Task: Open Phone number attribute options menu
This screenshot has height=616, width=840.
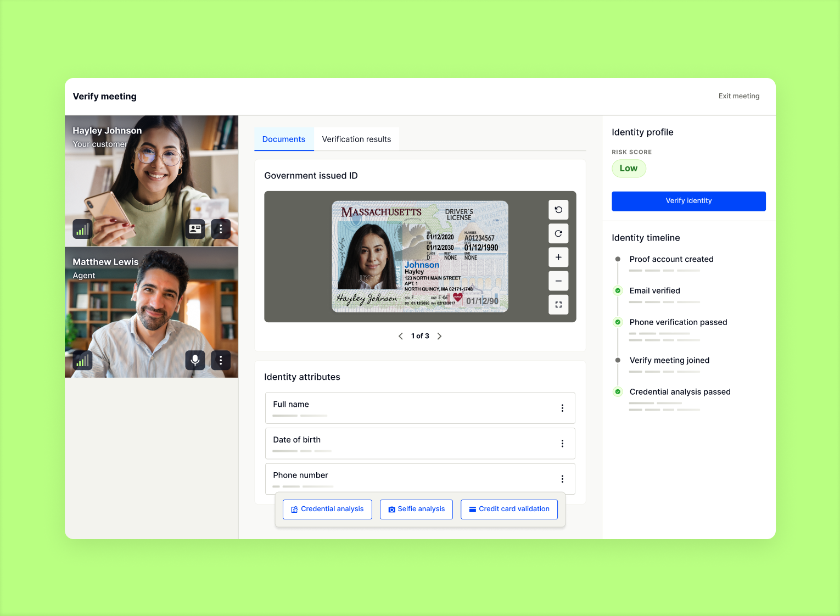Action: (x=562, y=479)
